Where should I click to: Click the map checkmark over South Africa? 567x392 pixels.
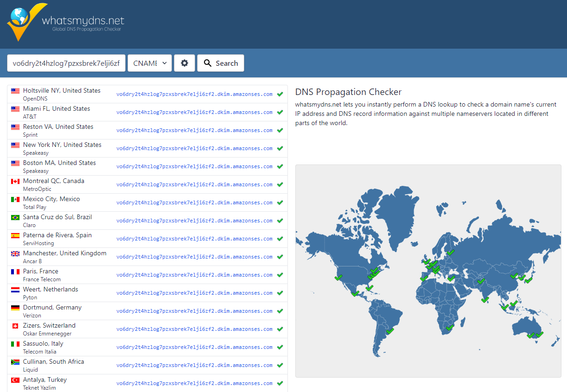point(449,328)
